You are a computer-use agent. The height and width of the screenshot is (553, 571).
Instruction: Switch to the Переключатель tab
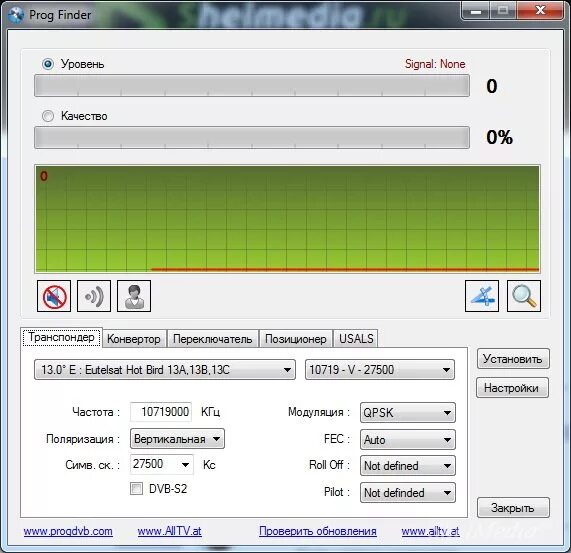point(213,339)
